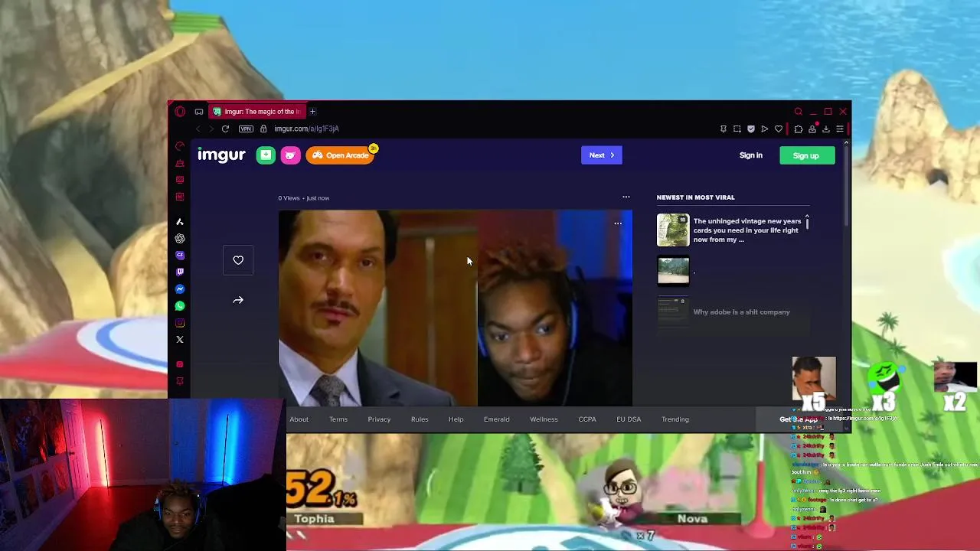Go to imgur home logo

coord(221,155)
